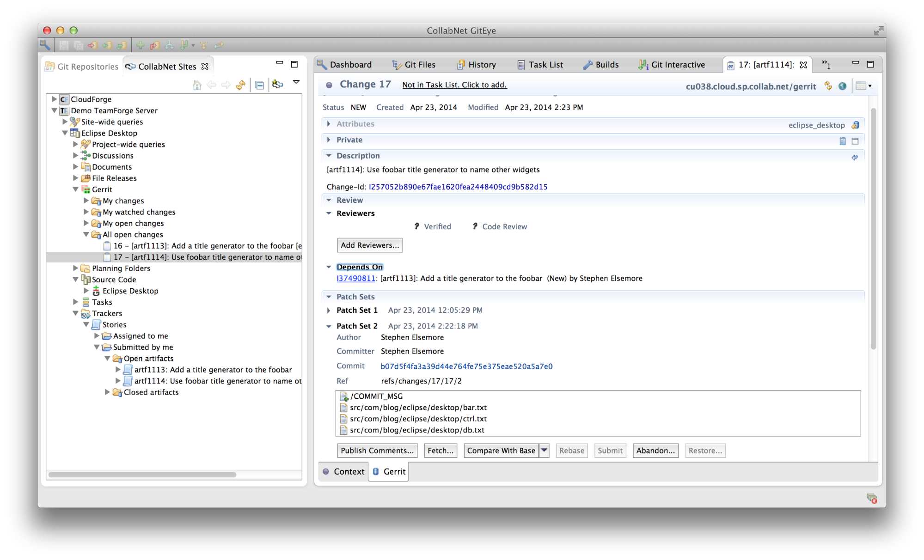The width and height of the screenshot is (924, 560).
Task: Click the Back arrow in the sites toolbar
Action: [212, 85]
